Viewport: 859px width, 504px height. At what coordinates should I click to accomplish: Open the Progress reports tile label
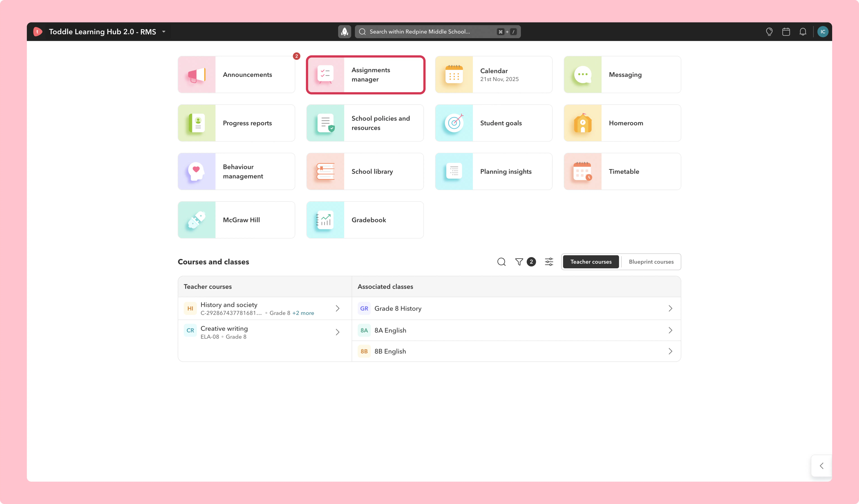pyautogui.click(x=247, y=123)
